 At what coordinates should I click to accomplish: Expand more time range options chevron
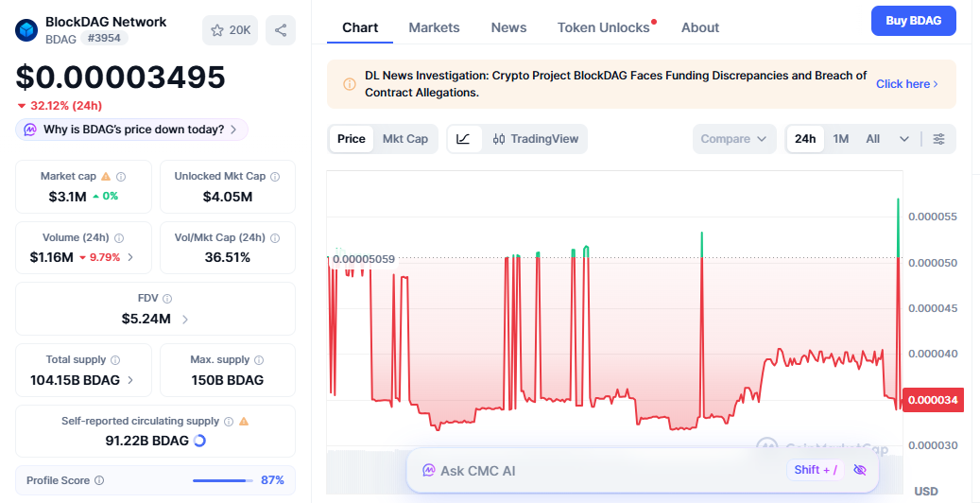pos(904,139)
